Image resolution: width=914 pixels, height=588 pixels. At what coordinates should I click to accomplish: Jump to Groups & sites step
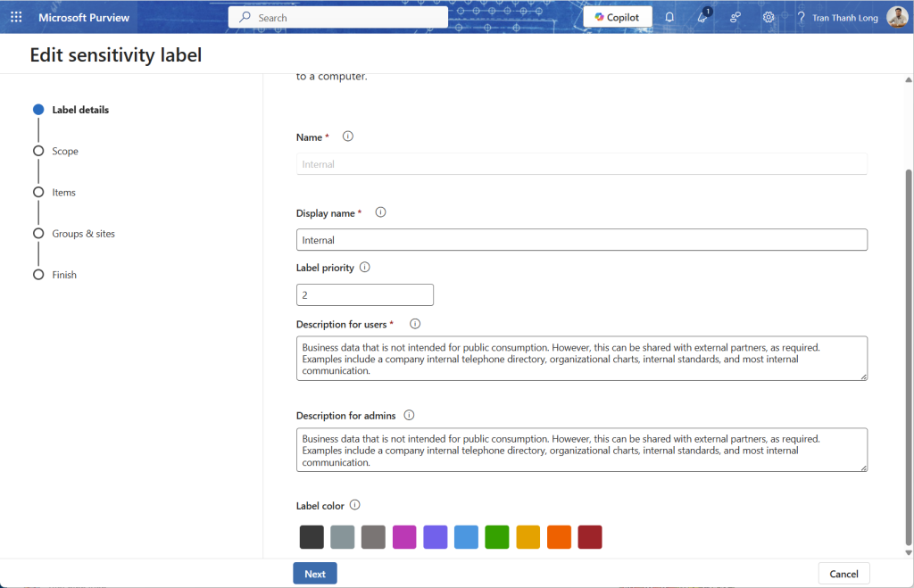point(83,234)
